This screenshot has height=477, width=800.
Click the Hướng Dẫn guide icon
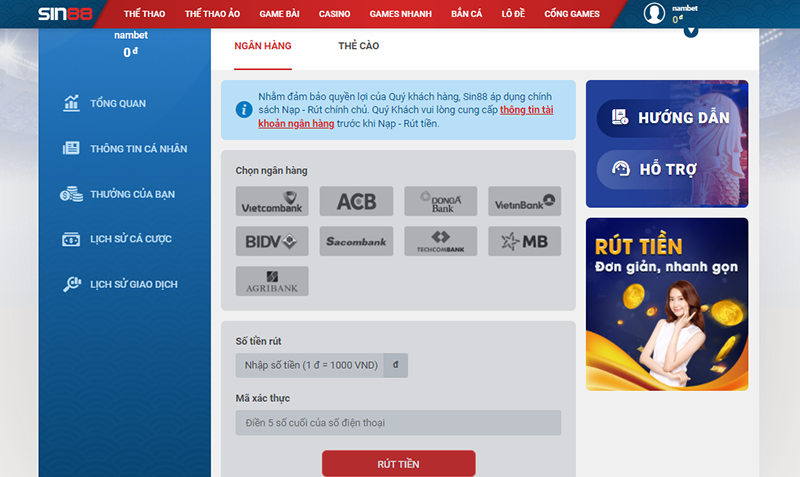620,117
